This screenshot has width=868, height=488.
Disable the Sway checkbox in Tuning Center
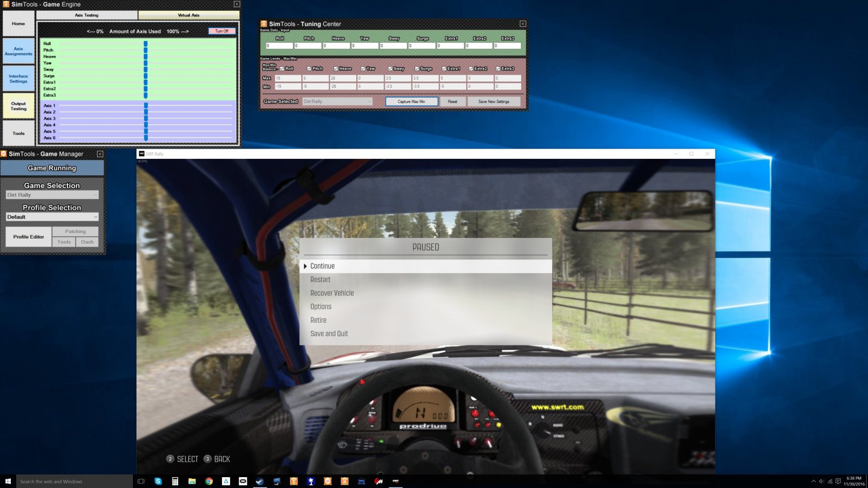click(390, 68)
